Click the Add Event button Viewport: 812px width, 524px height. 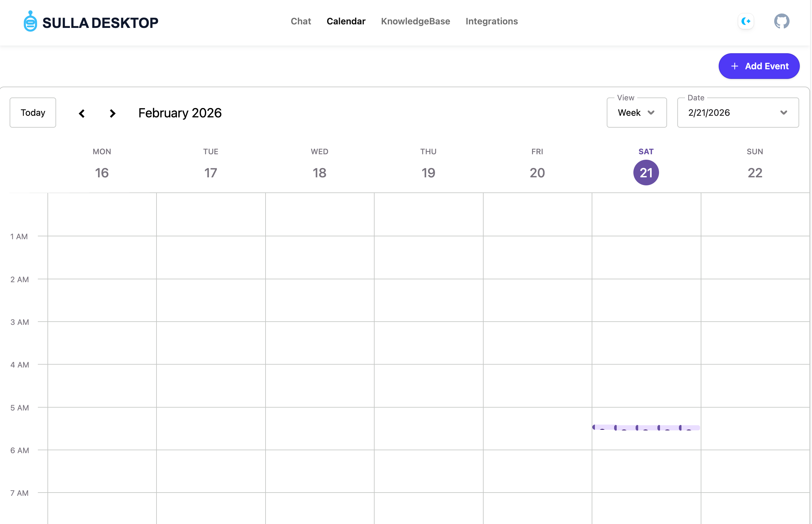(759, 66)
